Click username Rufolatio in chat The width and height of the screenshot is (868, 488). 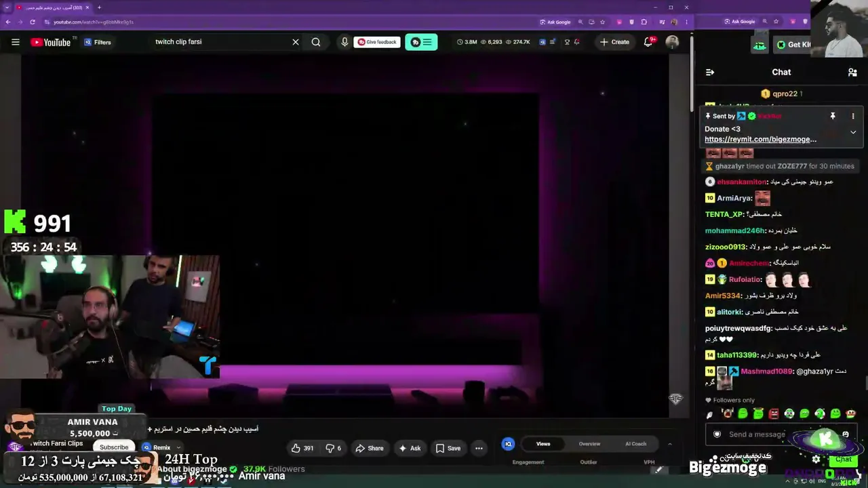coord(745,279)
